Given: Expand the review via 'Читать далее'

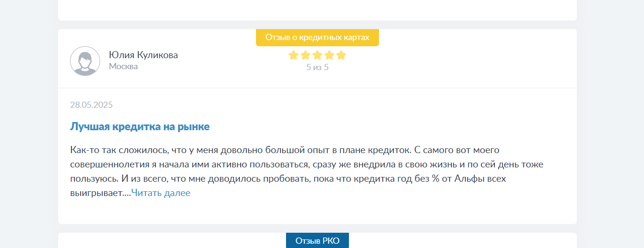Looking at the screenshot, I should pyautogui.click(x=161, y=193).
